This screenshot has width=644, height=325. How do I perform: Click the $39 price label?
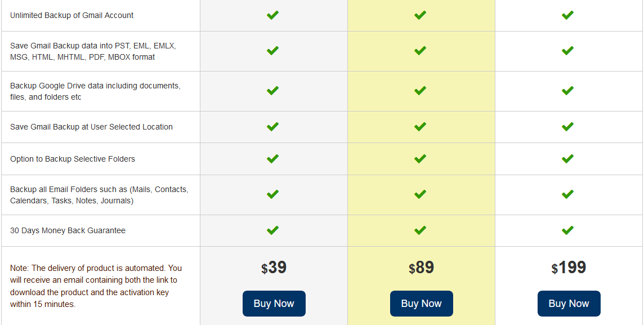coord(274,268)
